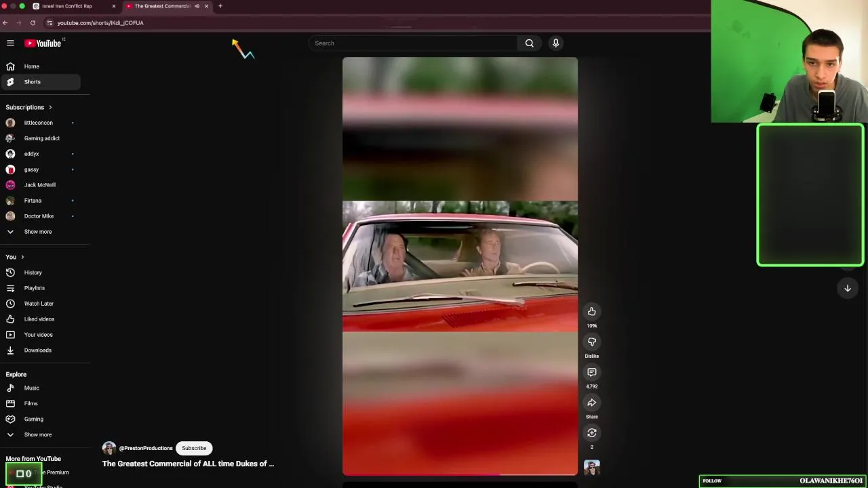Screen dimensions: 868x488
Task: View site information icon in address bar
Action: coord(50,23)
